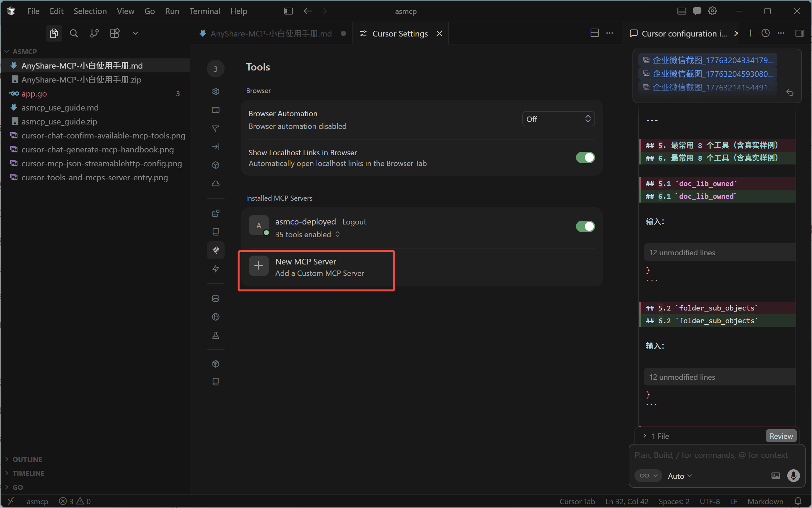Open the globe network settings icon

click(x=216, y=317)
